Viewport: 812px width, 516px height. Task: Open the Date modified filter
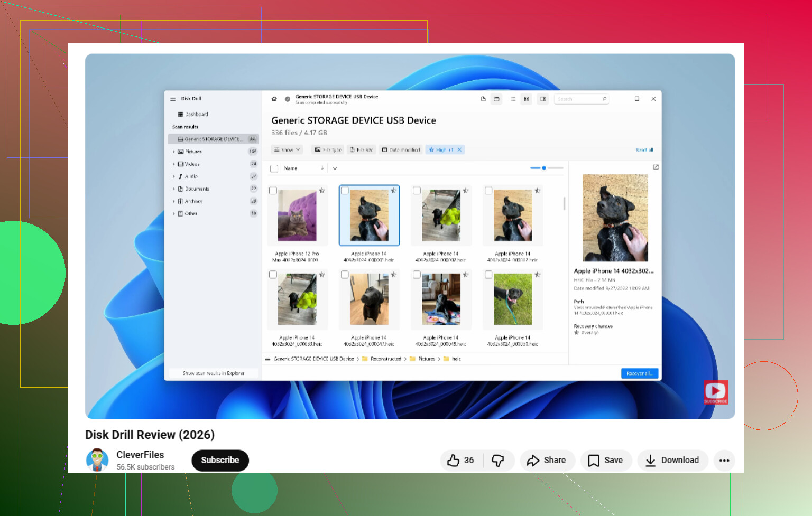(x=401, y=150)
